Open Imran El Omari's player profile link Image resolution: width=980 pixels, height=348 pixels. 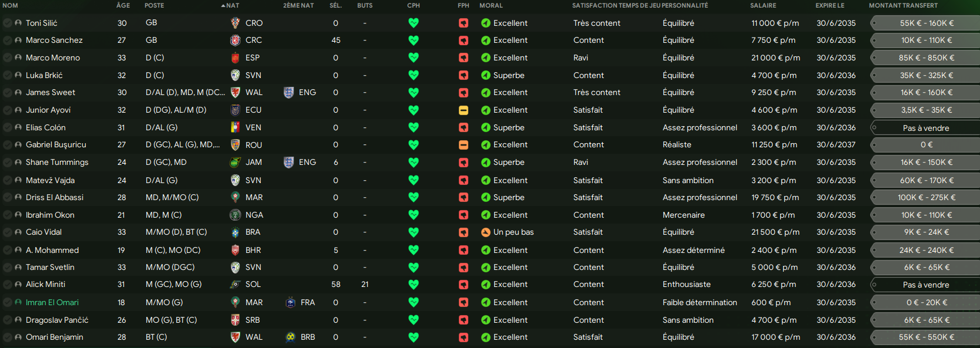coord(52,302)
